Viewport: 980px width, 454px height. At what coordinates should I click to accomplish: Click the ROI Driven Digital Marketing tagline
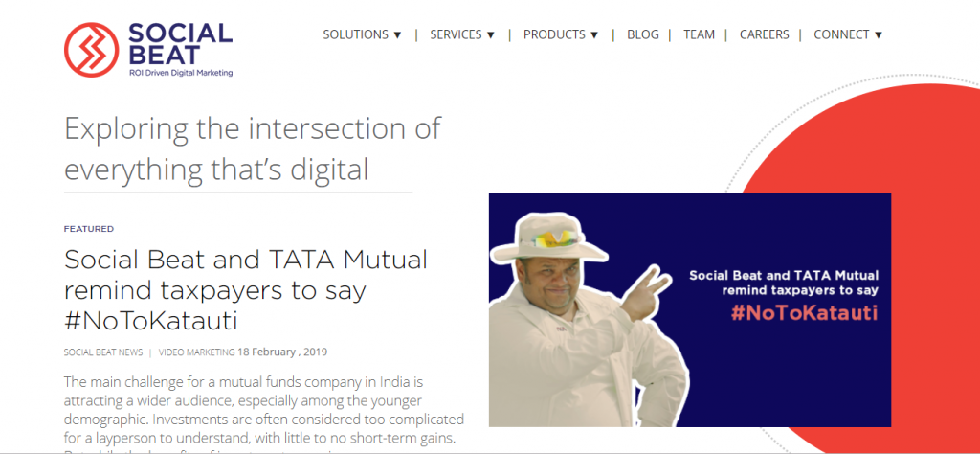pos(180,72)
